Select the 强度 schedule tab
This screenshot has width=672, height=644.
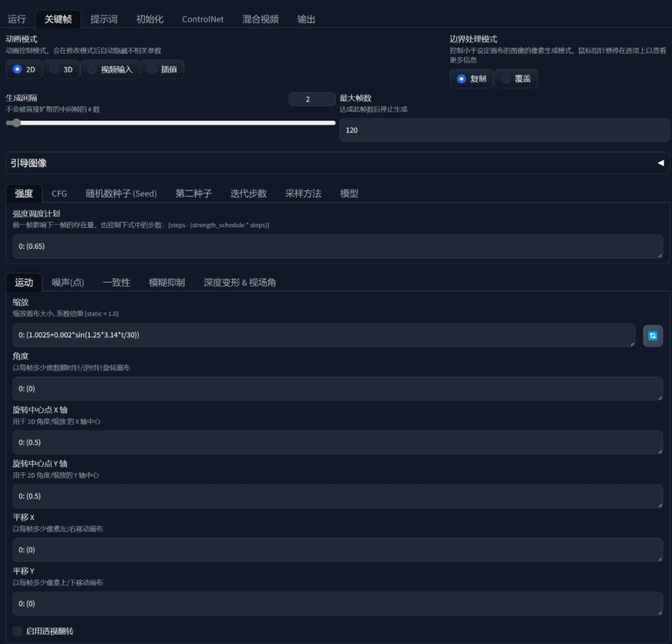click(24, 194)
